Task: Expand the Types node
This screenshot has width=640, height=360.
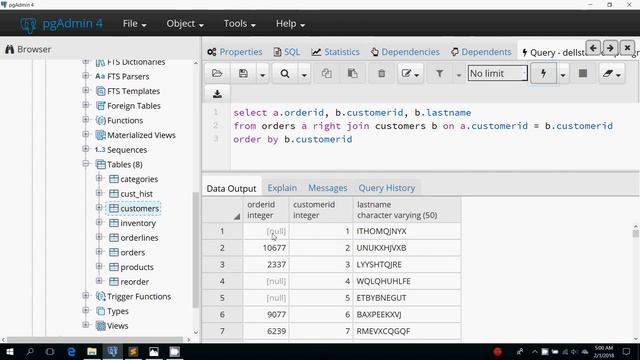Action: (86, 311)
